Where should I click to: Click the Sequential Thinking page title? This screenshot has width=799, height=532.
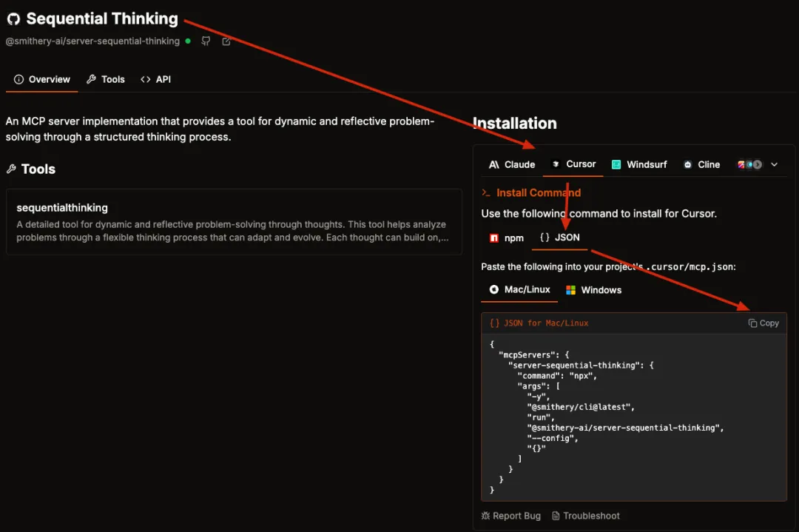102,18
